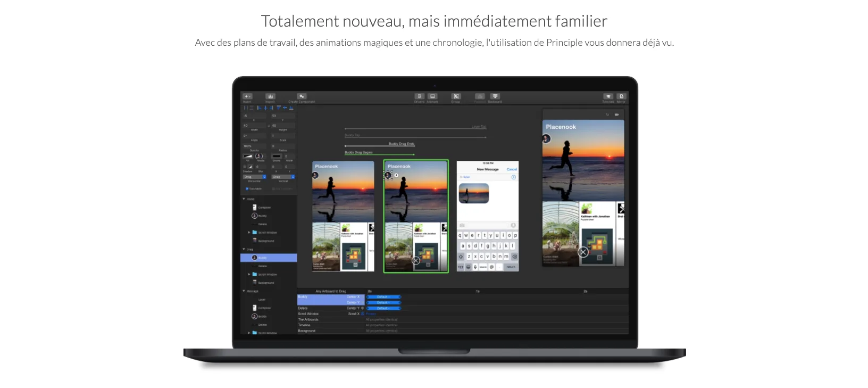Select the highlighted Buddy layer under Drag
The height and width of the screenshot is (388, 868).
point(269,258)
